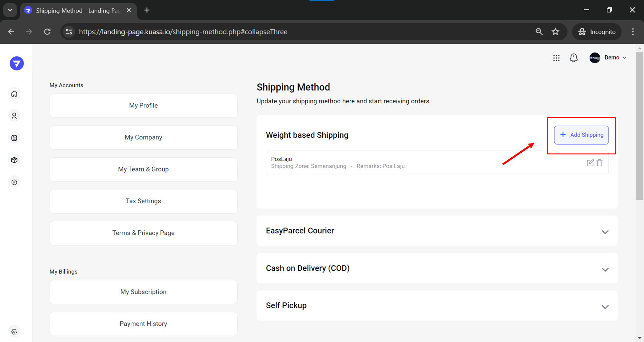This screenshot has height=342, width=644.
Task: Open the settings gear icon in sidebar
Action: click(x=14, y=332)
